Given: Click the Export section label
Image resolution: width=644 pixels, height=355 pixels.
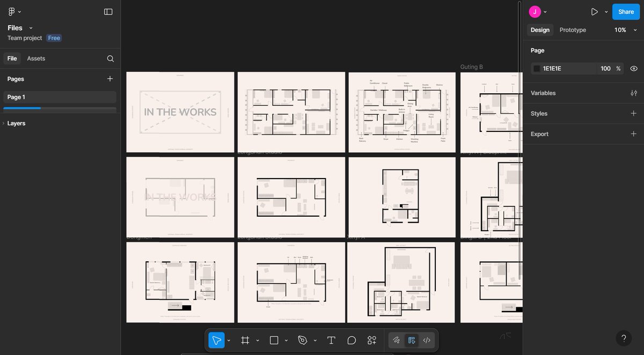Looking at the screenshot, I should tap(539, 134).
